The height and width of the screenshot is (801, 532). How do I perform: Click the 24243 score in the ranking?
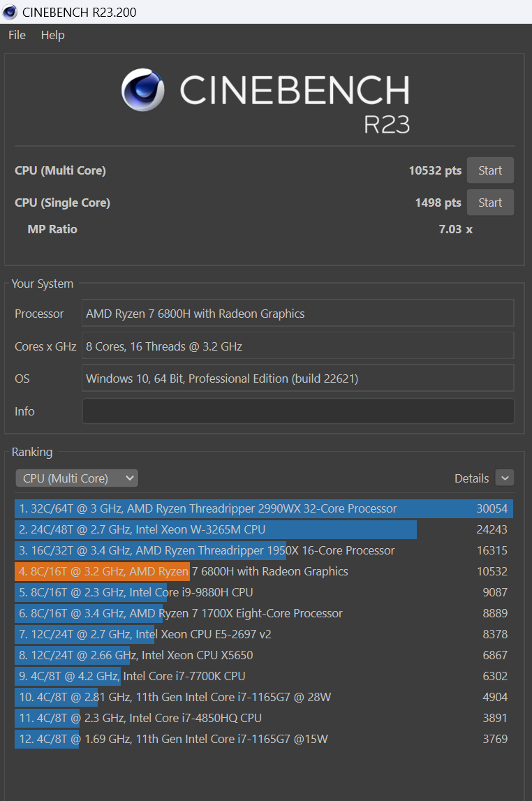pos(492,530)
